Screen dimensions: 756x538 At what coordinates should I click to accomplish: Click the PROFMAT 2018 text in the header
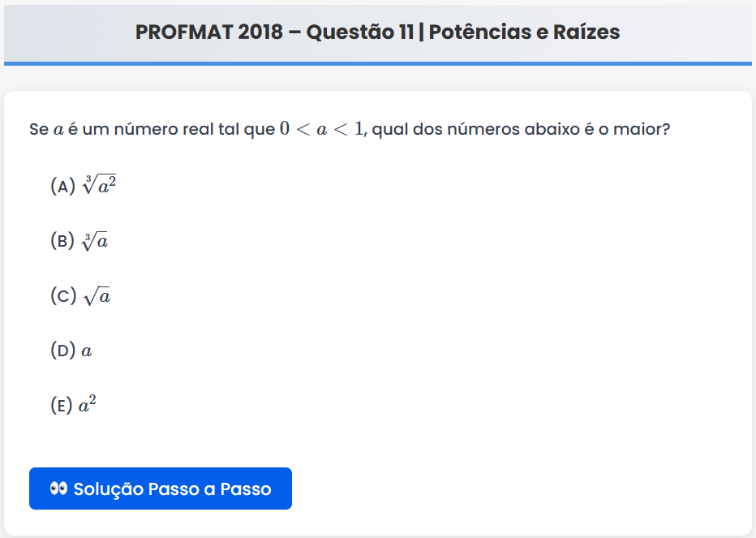click(209, 32)
